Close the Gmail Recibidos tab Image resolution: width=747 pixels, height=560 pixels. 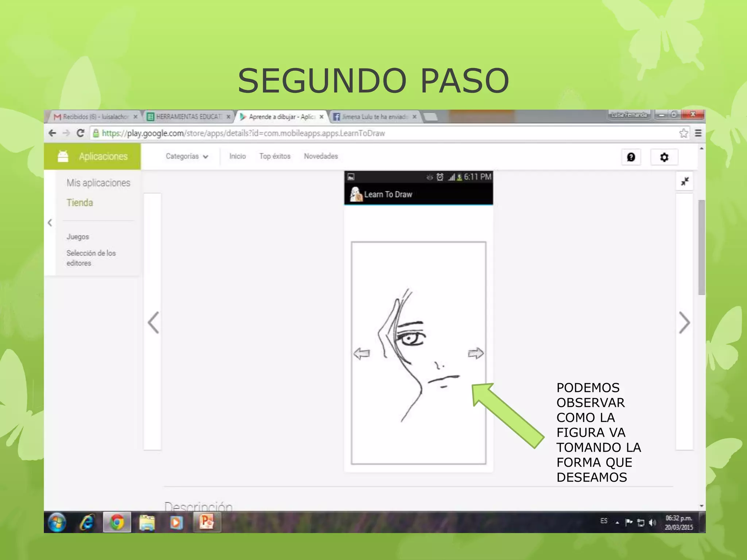click(135, 117)
